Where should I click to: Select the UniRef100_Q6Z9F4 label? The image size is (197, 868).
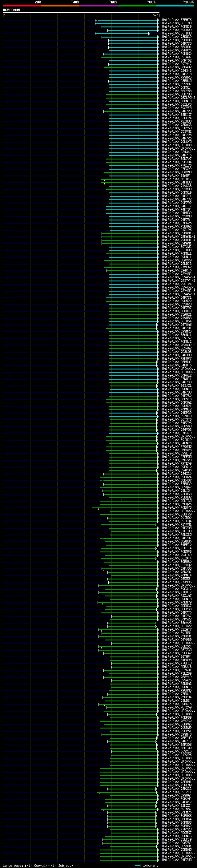pyautogui.click(x=177, y=558)
